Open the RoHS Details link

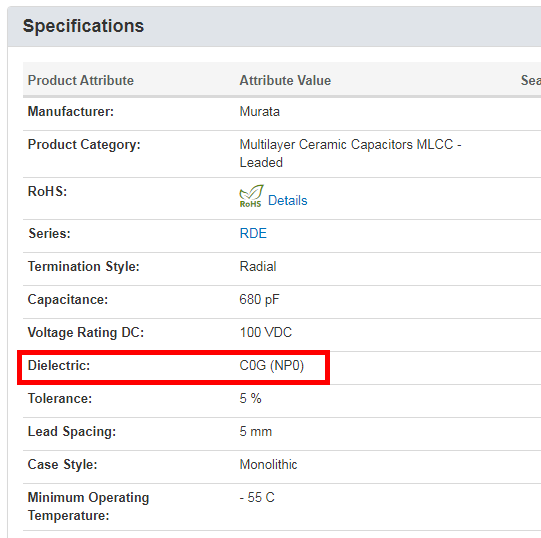[x=287, y=200]
